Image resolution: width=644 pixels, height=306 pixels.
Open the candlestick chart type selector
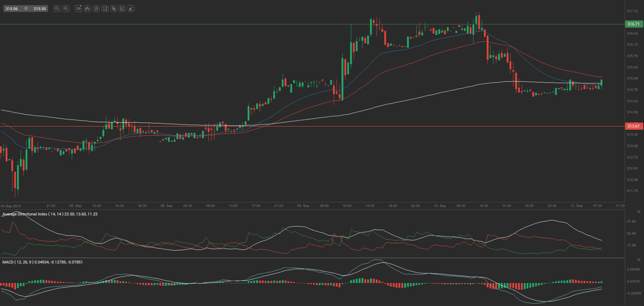[87, 9]
